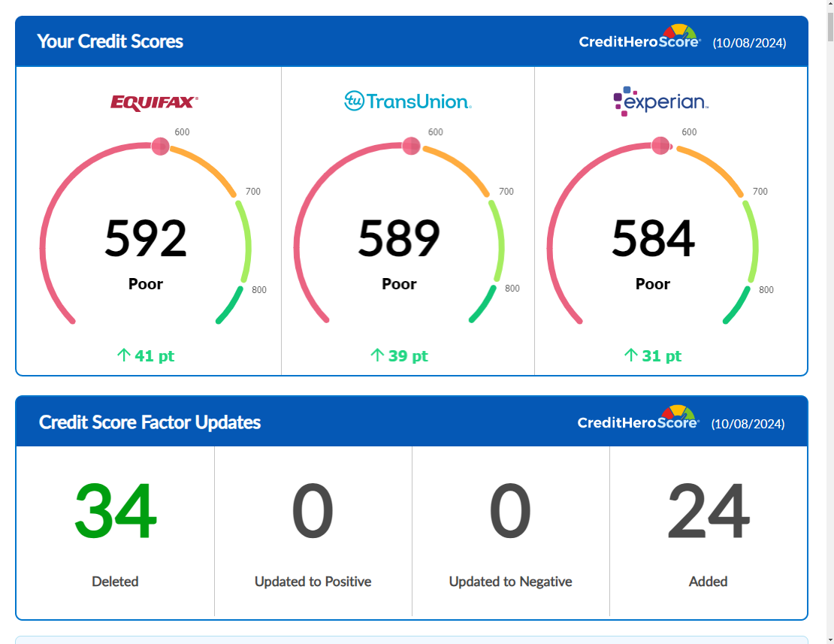Select the Equifax score 592

click(146, 238)
